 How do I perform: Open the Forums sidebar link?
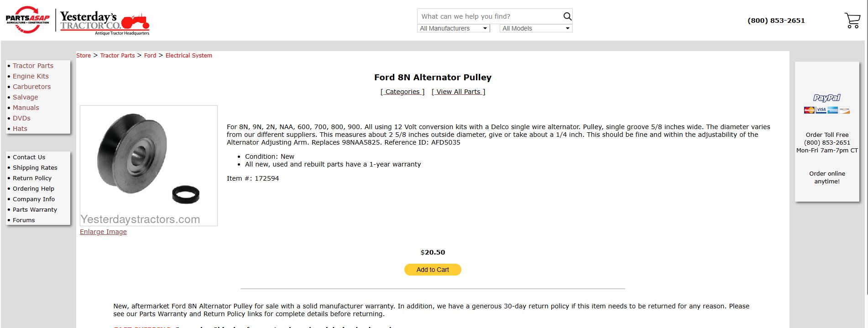pyautogui.click(x=24, y=220)
